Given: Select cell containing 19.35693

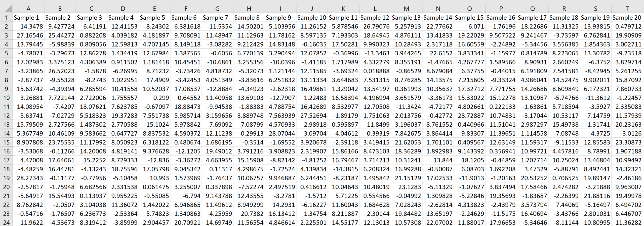Looking at the screenshot, I should coord(501,196).
